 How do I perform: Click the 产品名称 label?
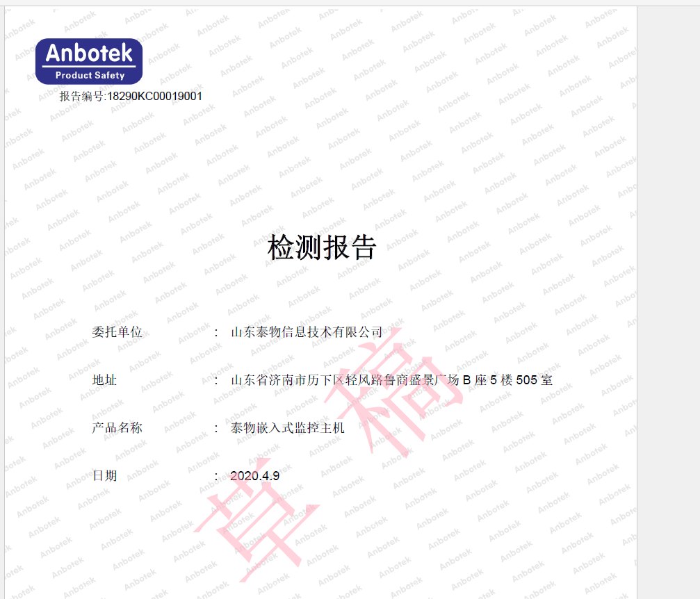[x=117, y=427]
